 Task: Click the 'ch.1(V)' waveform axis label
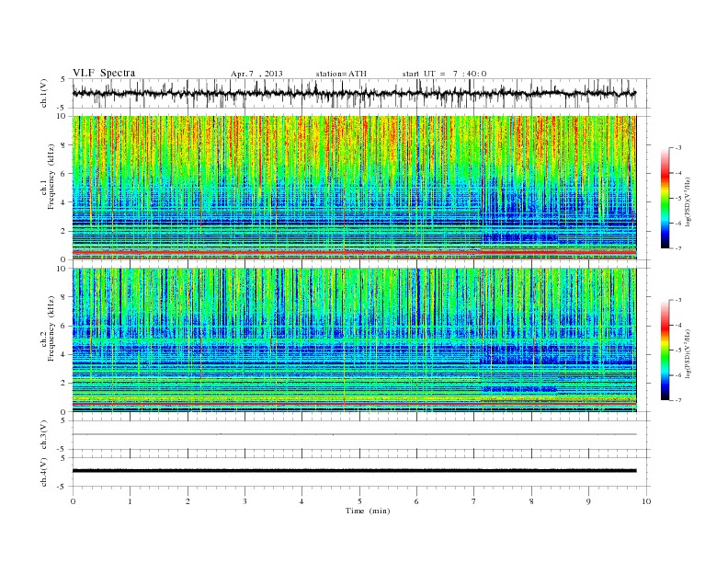click(x=44, y=93)
